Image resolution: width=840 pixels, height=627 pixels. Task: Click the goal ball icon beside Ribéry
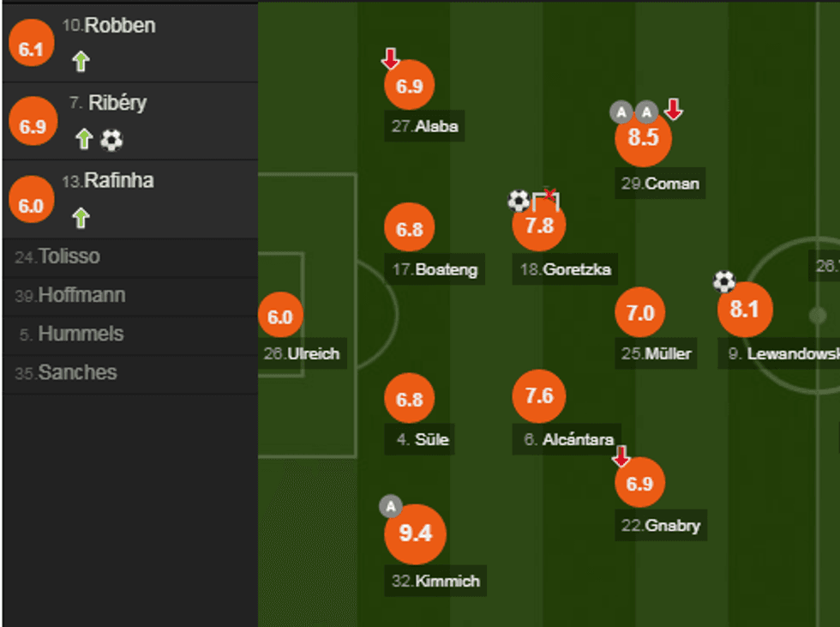(111, 140)
